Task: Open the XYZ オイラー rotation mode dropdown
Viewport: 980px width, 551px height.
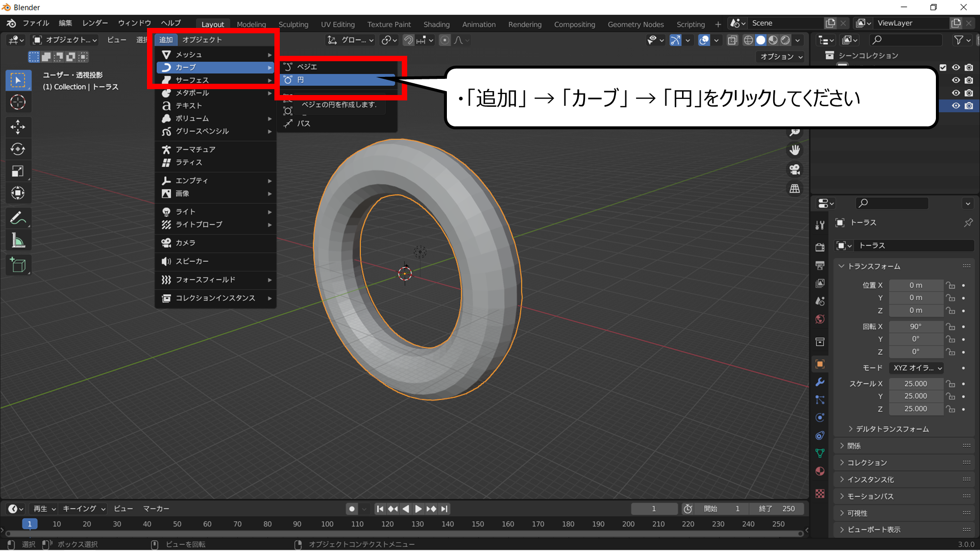Action: [x=916, y=368]
